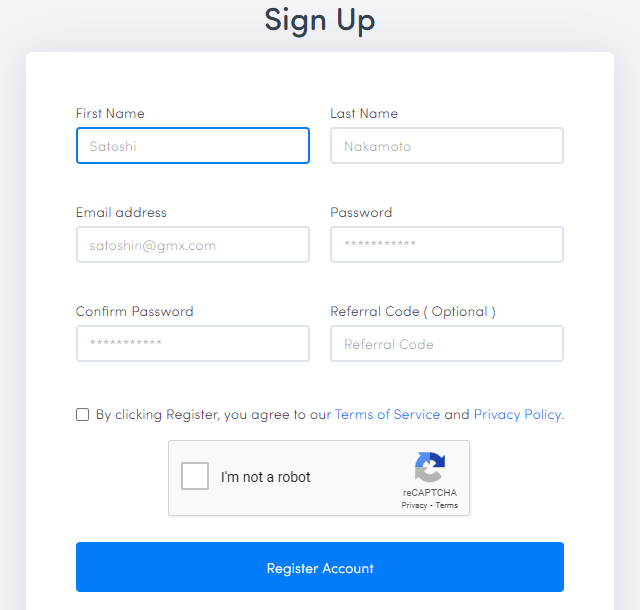Screen dimensions: 640x610
Task: Open the Privacy Policy link
Action: (x=519, y=414)
